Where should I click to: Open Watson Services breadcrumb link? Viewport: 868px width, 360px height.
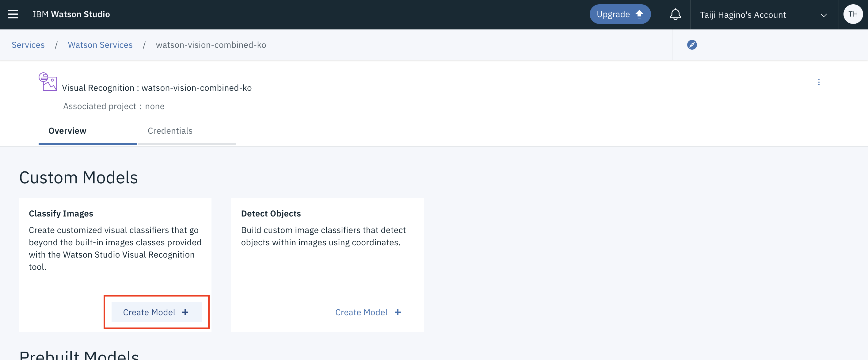pos(100,45)
